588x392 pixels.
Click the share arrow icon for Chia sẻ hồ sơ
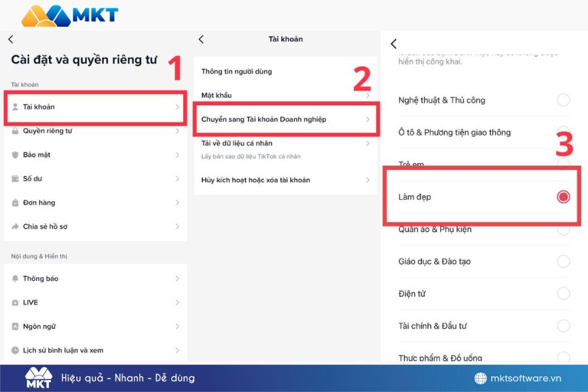16,227
